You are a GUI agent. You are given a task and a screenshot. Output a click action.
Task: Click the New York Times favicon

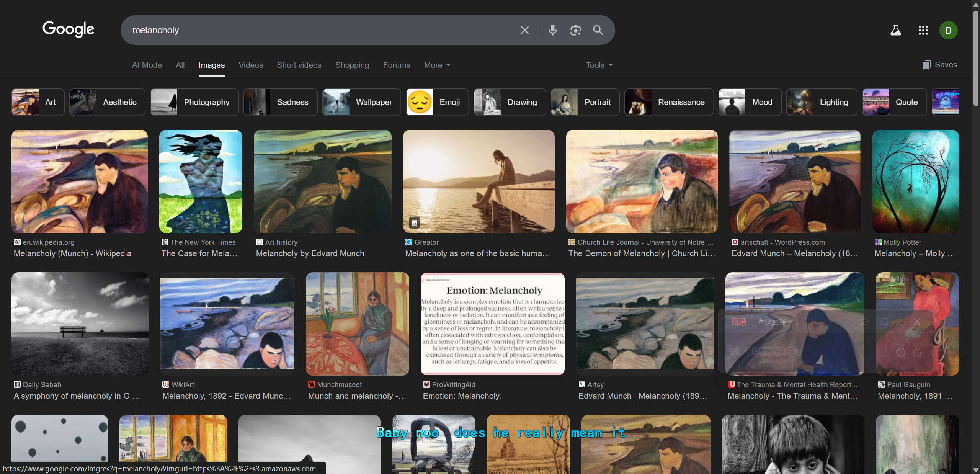(165, 242)
